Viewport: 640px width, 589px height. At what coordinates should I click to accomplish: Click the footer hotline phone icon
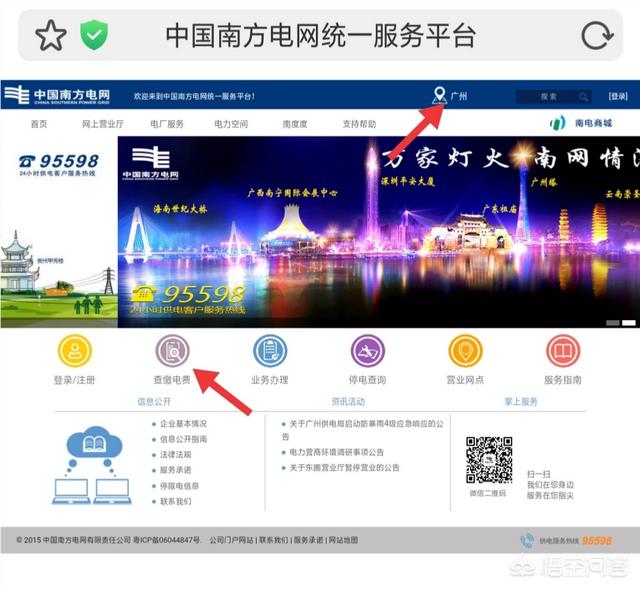click(527, 540)
